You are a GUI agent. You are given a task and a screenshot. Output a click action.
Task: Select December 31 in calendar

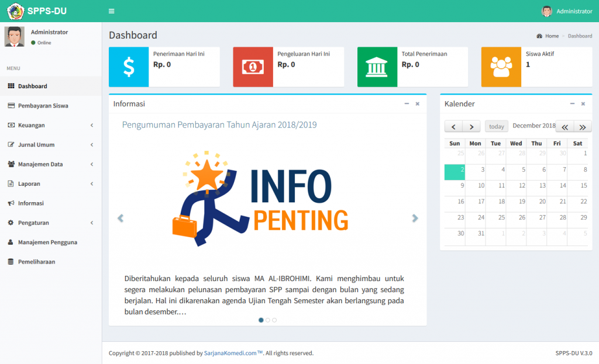click(475, 236)
